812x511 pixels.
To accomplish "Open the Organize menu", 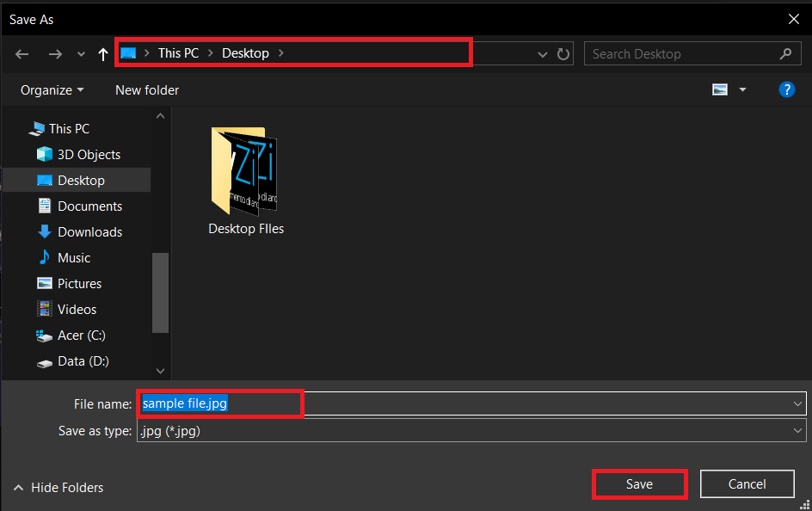I will [x=51, y=89].
